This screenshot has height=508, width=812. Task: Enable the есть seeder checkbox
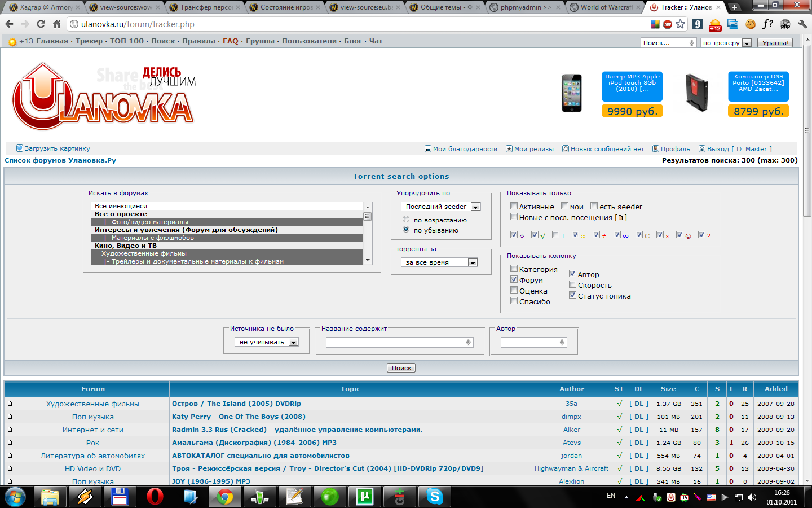click(594, 206)
